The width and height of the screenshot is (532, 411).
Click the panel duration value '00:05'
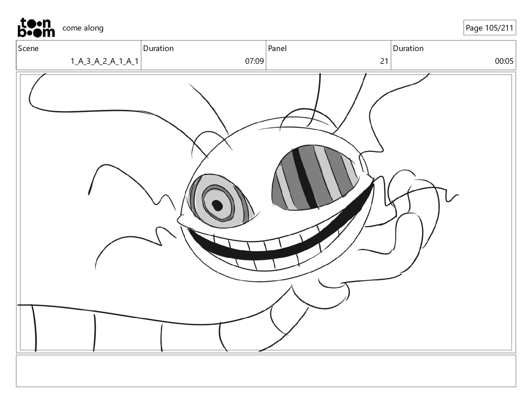pos(504,61)
